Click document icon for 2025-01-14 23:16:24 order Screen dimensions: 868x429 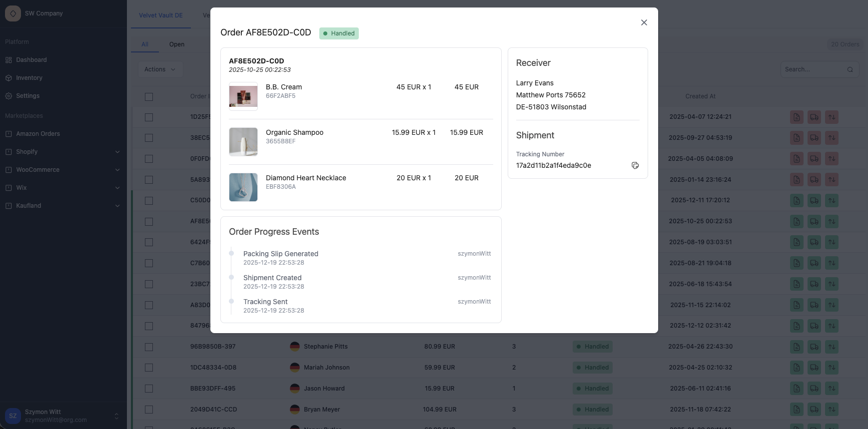click(797, 180)
